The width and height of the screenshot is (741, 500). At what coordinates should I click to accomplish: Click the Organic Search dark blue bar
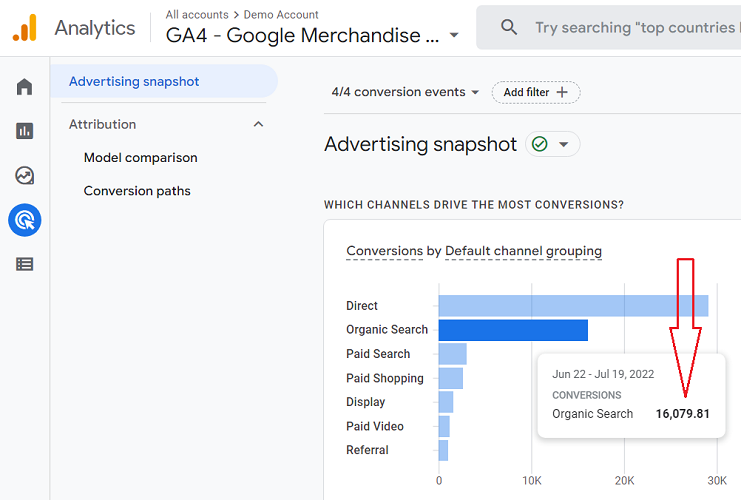coord(513,330)
